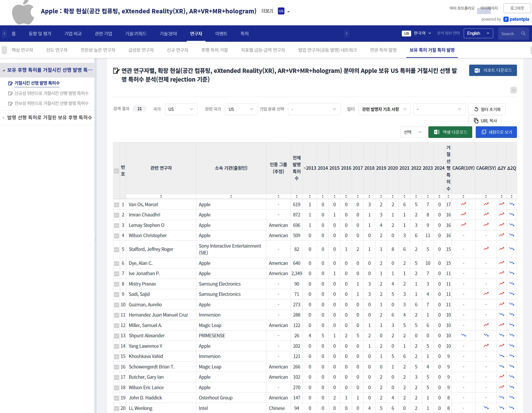
Task: Switch to the 핵심 연구자 tab
Action: 22,50
